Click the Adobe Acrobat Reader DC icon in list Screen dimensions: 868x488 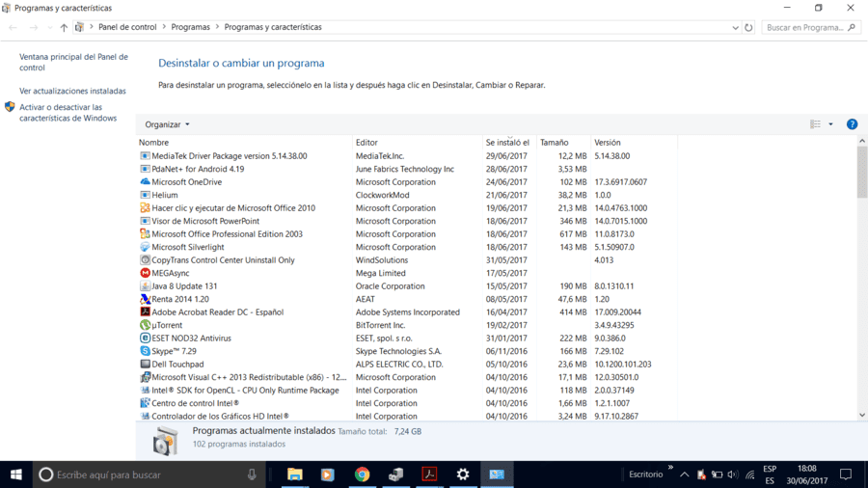(145, 312)
